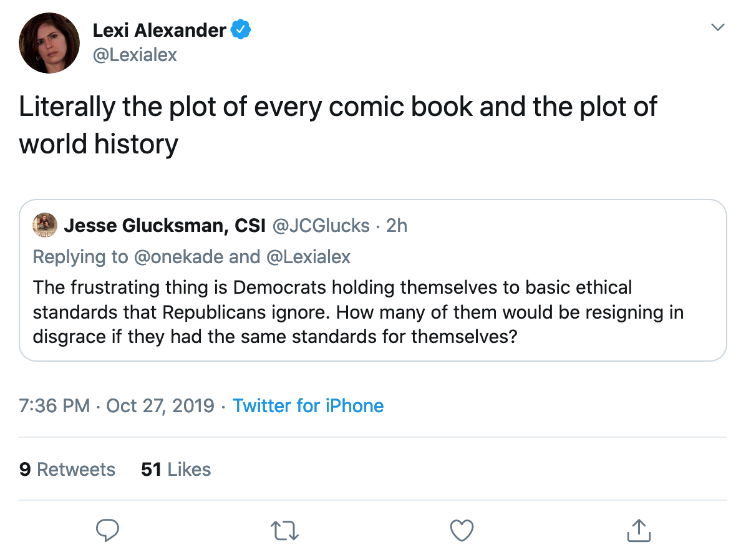Click @onekade in replying-to line
Viewport: 746px width, 560px height.
[x=179, y=256]
